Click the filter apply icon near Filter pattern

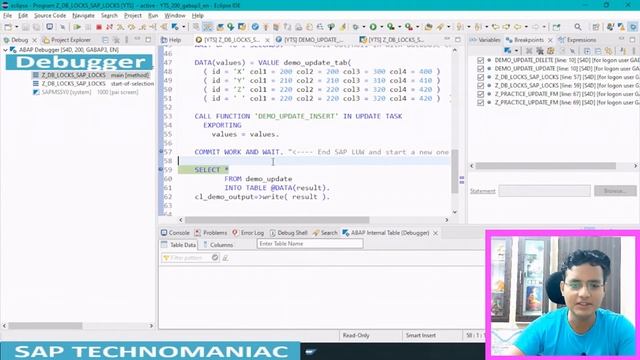215,258
